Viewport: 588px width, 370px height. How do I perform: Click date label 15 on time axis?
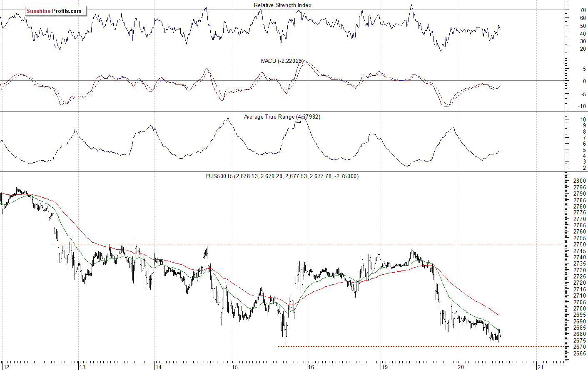234,367
